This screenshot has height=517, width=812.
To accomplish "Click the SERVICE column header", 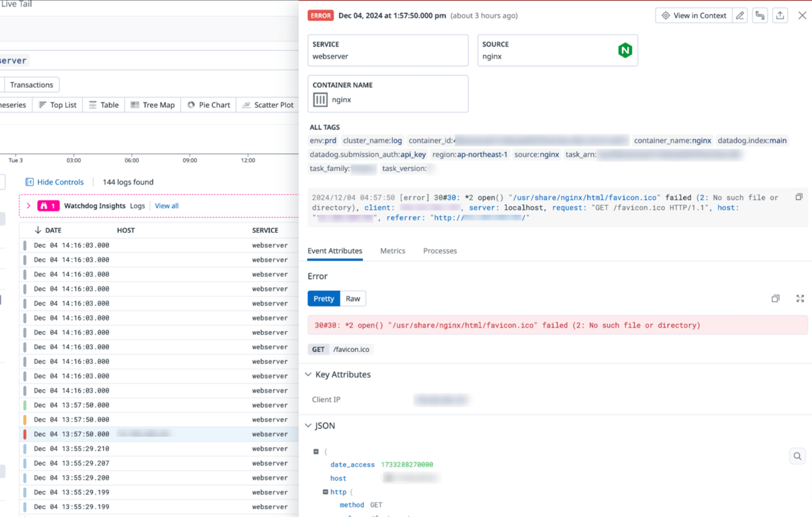I will click(x=265, y=230).
